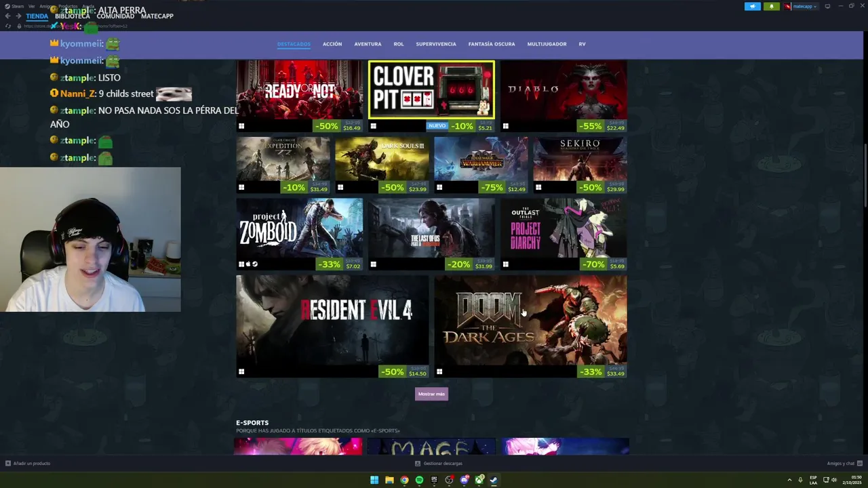This screenshot has height=488, width=868.
Task: Open Google Chrome from the taskbar
Action: point(404,480)
